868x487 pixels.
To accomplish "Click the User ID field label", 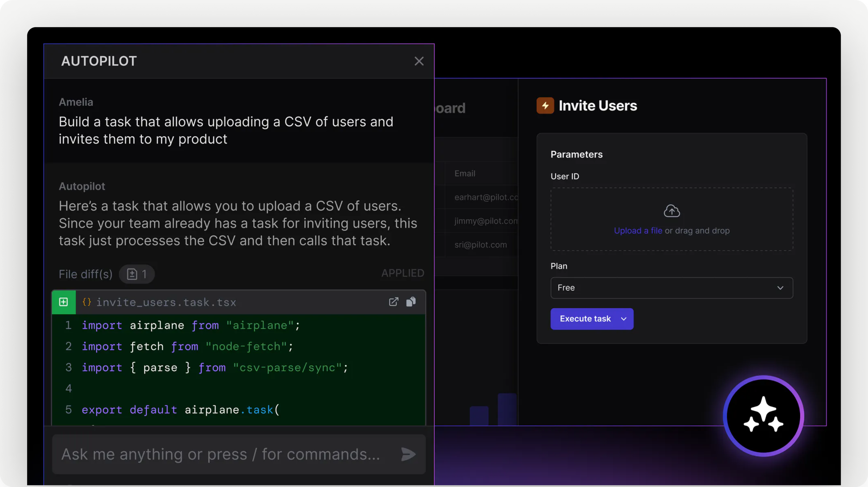I will 565,176.
